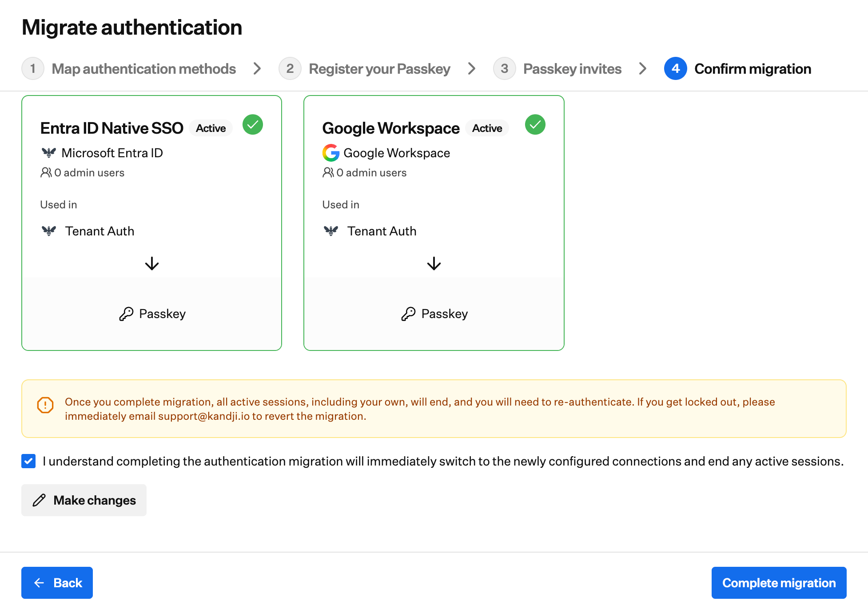Screen dimensions: 868x613
Task: Click the Microsoft Entra ID provider label
Action: coord(112,153)
